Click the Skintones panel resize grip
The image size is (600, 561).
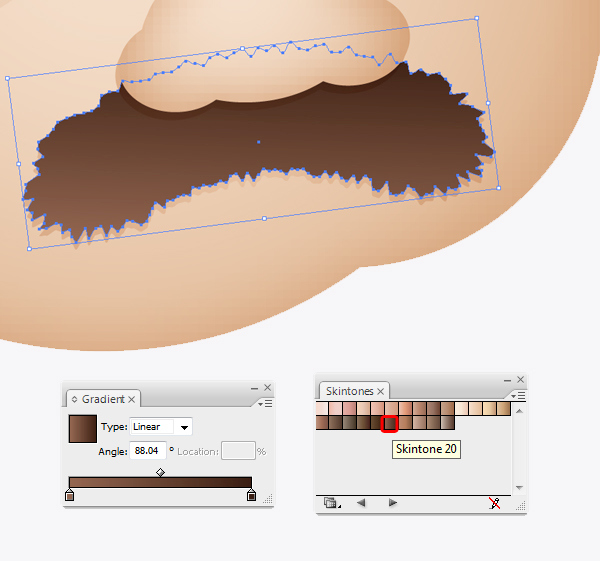(521, 506)
